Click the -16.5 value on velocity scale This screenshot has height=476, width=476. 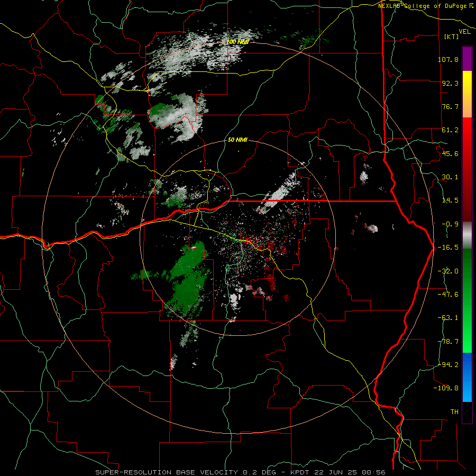point(448,248)
